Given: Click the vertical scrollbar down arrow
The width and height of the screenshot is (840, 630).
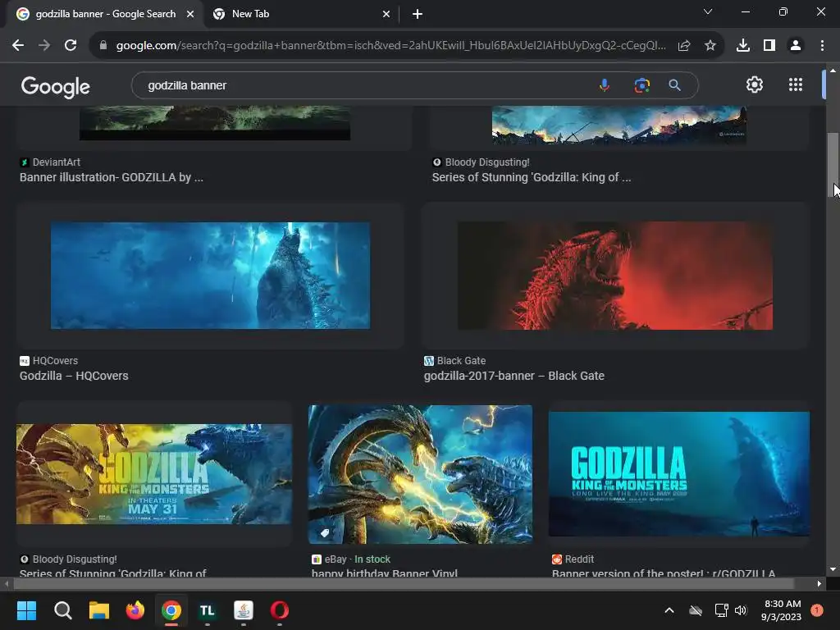Looking at the screenshot, I should [x=833, y=569].
